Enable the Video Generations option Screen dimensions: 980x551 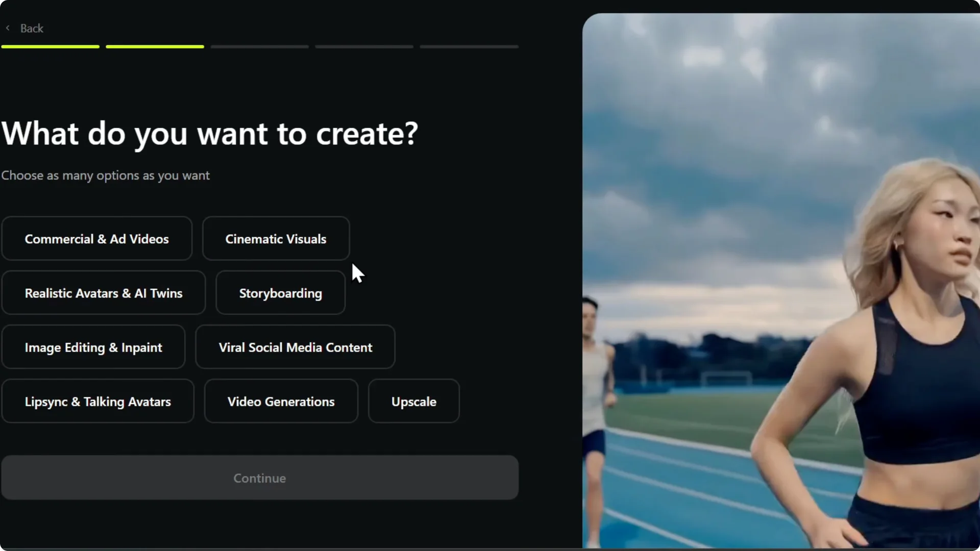coord(281,401)
